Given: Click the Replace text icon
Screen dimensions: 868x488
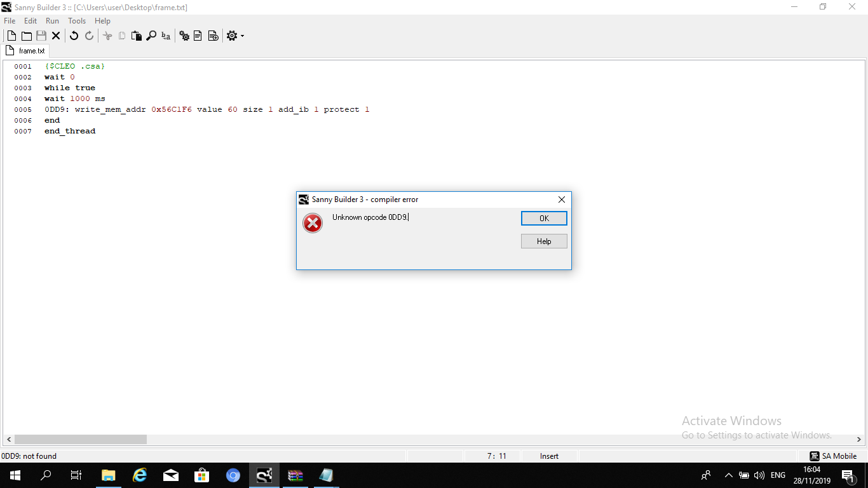Looking at the screenshot, I should click(x=166, y=36).
